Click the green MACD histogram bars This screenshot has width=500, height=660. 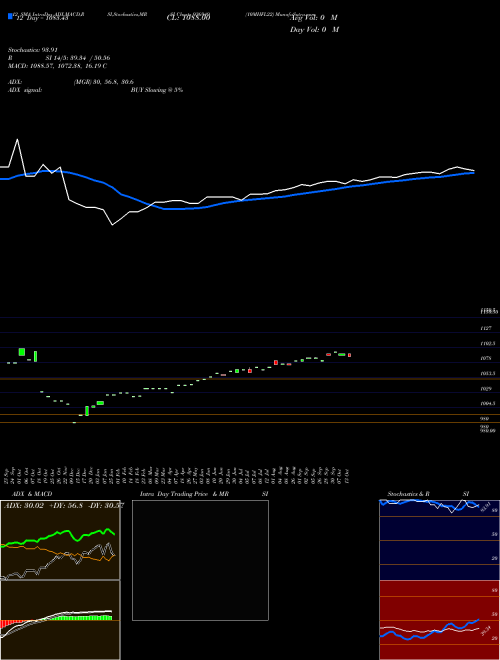point(82,618)
